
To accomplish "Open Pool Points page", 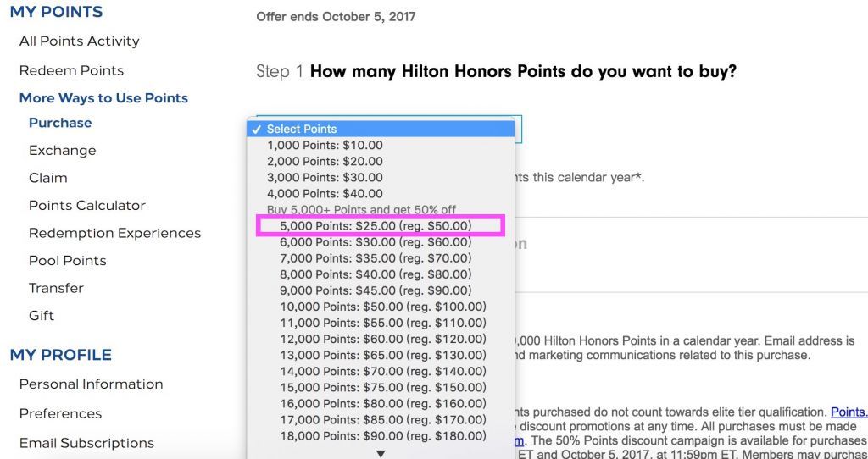I will [68, 261].
